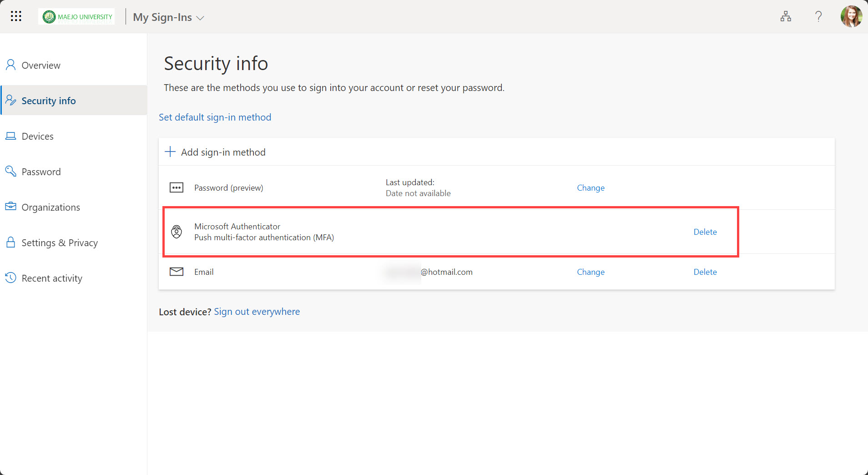This screenshot has width=868, height=475.
Task: Click the plus icon to add sign-in method
Action: click(x=170, y=152)
